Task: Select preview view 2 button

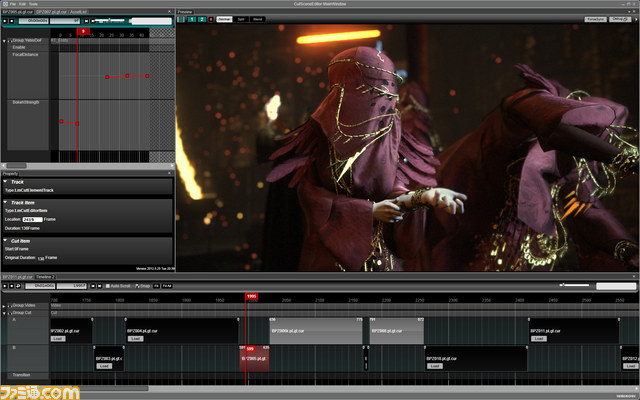Action: coord(202,19)
